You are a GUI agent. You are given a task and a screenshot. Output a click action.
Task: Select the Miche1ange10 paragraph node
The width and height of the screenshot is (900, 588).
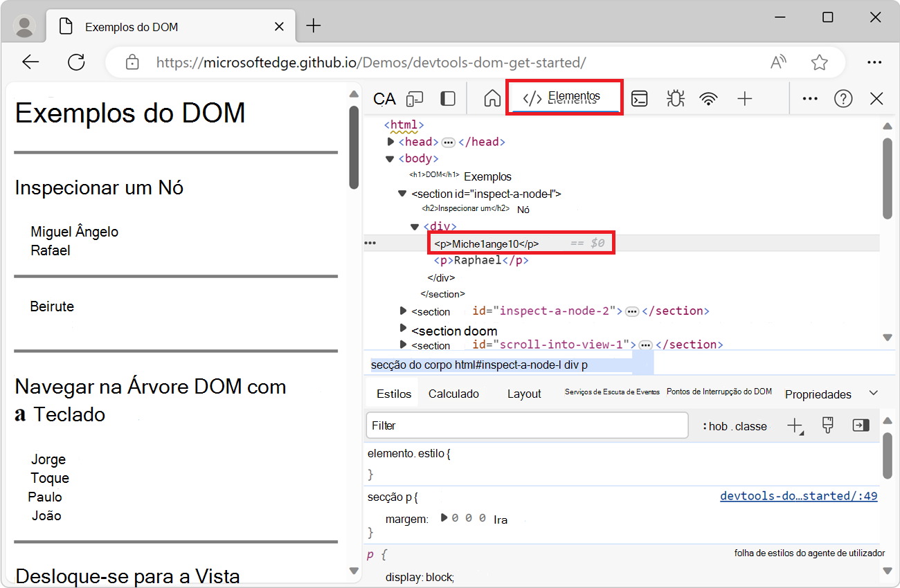(487, 244)
